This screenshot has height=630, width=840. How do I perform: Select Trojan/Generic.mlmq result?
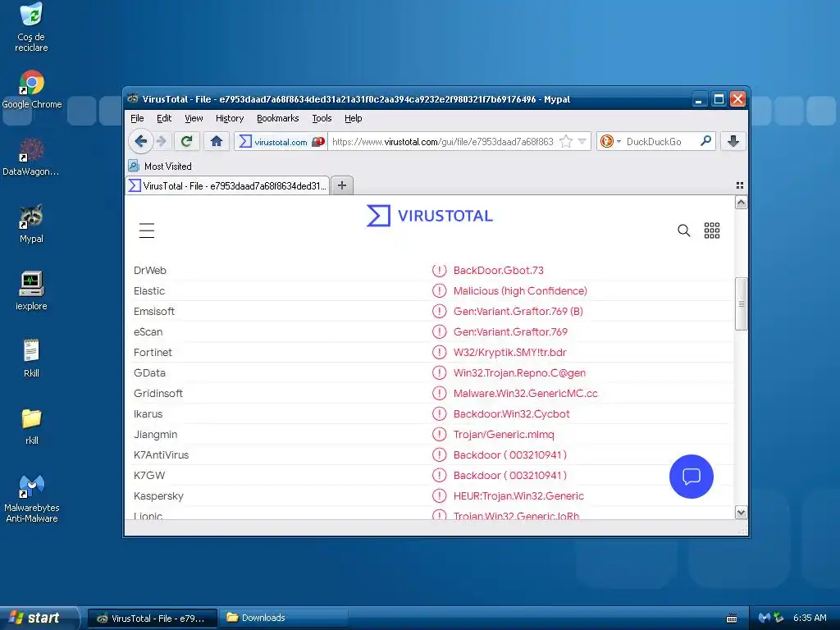pyautogui.click(x=504, y=435)
